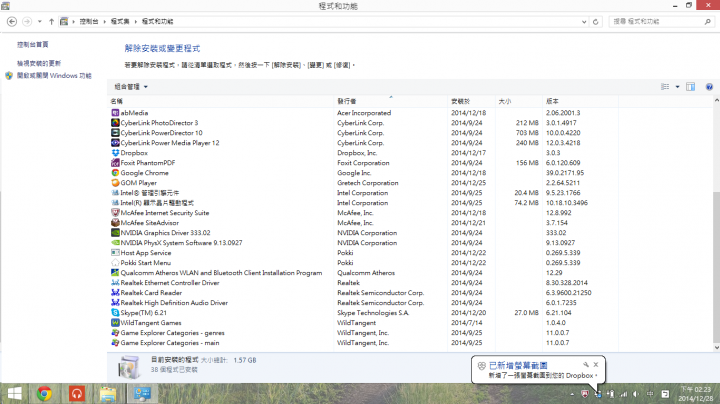Click the Qualcomm Atheros WLAN icon

tap(115, 273)
